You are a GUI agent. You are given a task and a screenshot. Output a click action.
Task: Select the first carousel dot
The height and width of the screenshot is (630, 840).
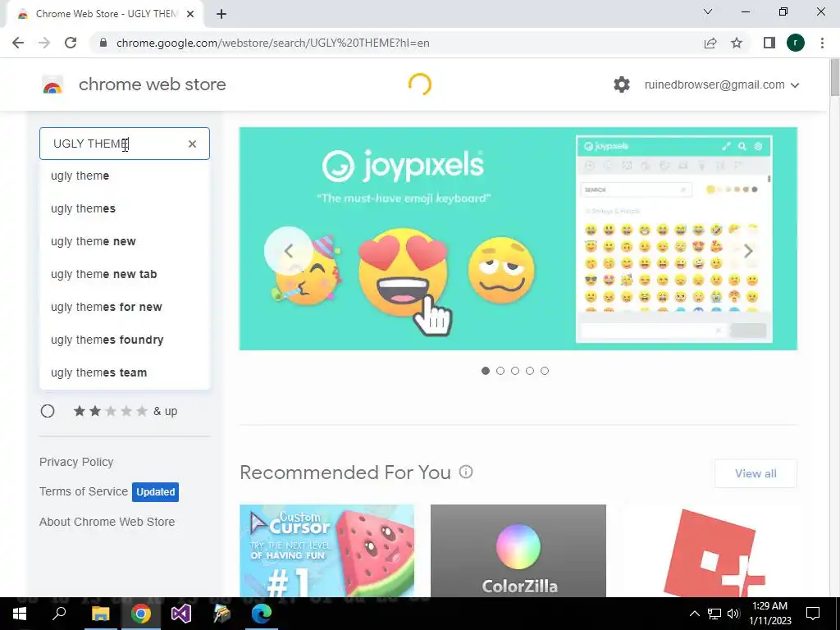point(486,371)
